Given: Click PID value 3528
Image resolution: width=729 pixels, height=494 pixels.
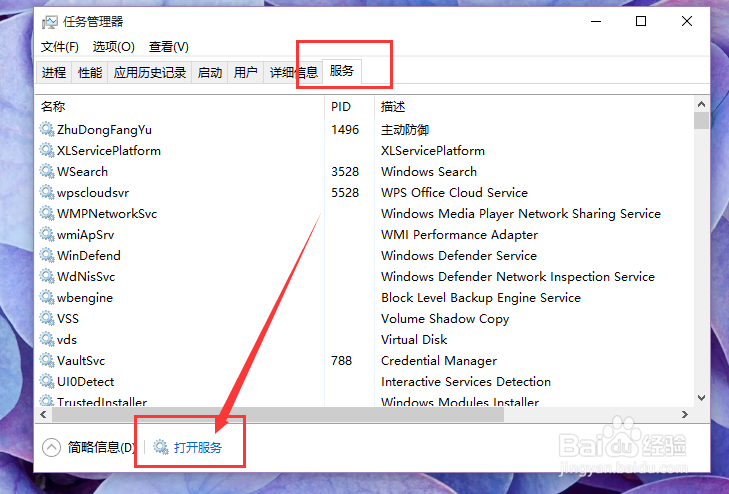Looking at the screenshot, I should click(345, 171).
